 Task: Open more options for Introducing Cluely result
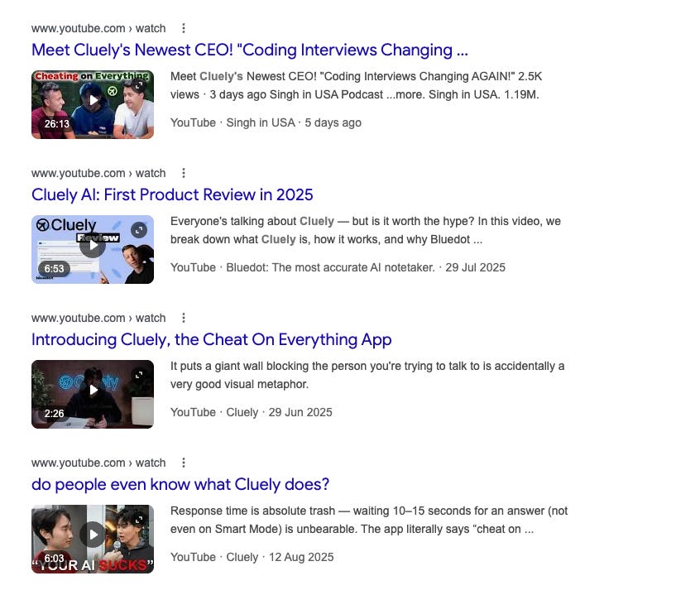[184, 319]
